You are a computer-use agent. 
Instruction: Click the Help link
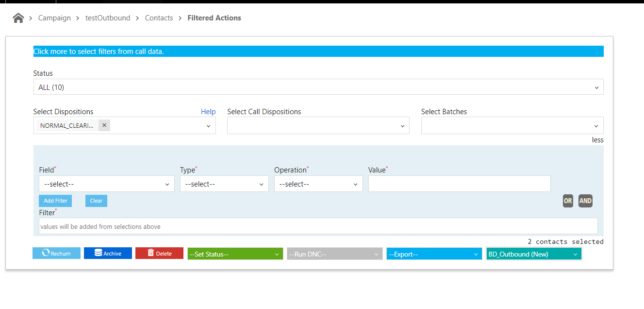[x=208, y=112]
